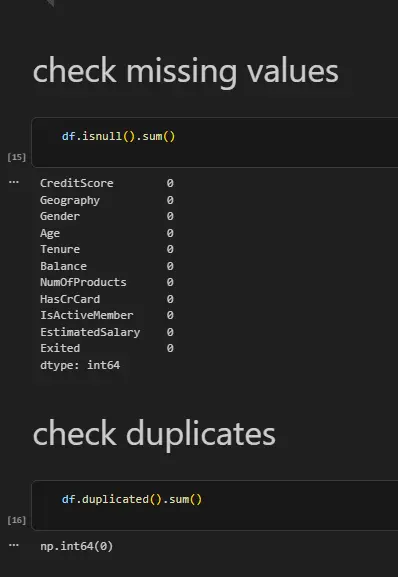Click the 'dtype: int64' output line
This screenshot has height=577, width=398.
(x=80, y=365)
